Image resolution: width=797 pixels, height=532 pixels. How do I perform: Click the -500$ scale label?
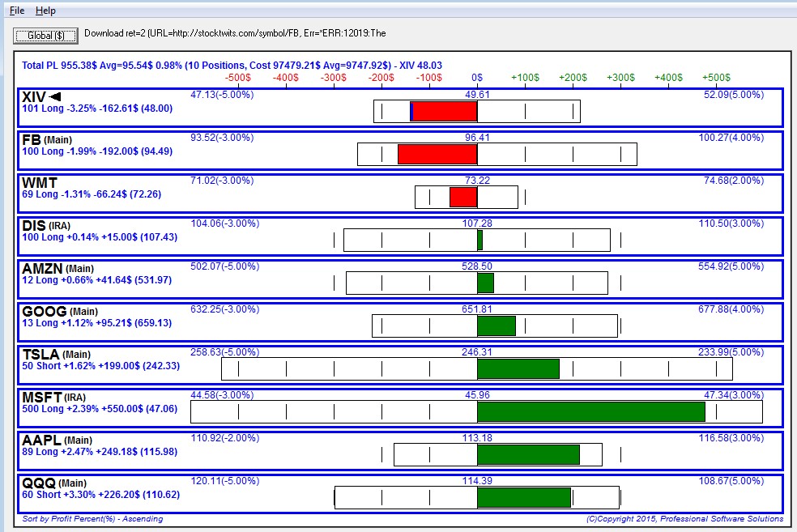[238, 78]
